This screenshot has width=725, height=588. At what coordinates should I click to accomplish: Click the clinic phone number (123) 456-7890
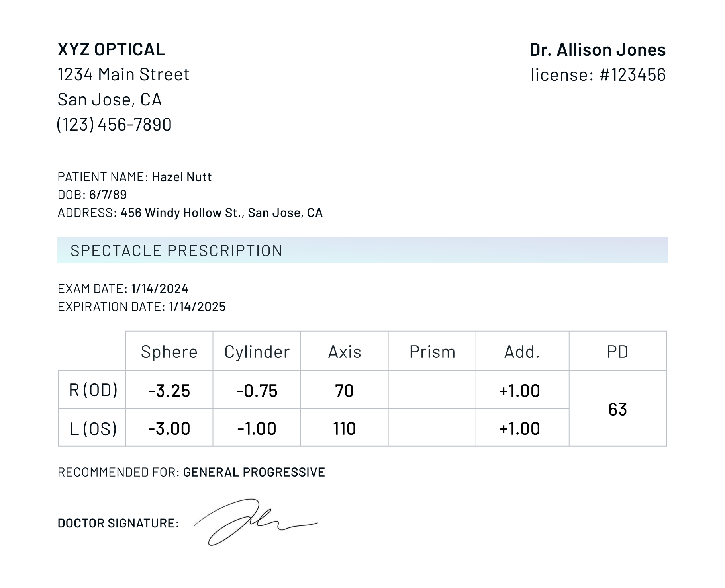pos(114,124)
